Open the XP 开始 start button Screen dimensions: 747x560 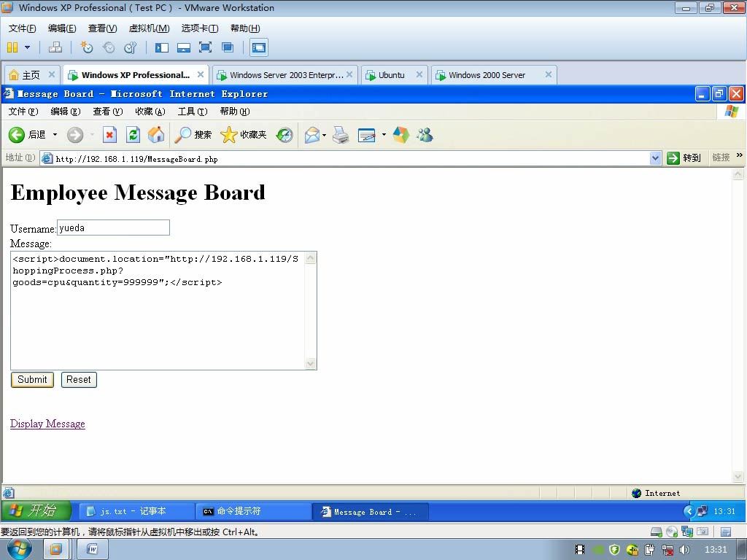[x=36, y=511]
